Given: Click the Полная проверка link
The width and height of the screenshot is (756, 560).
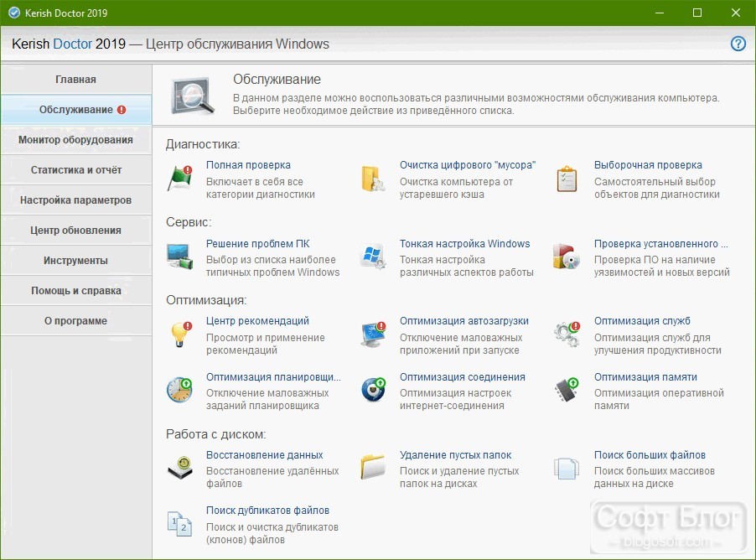Looking at the screenshot, I should pyautogui.click(x=248, y=165).
